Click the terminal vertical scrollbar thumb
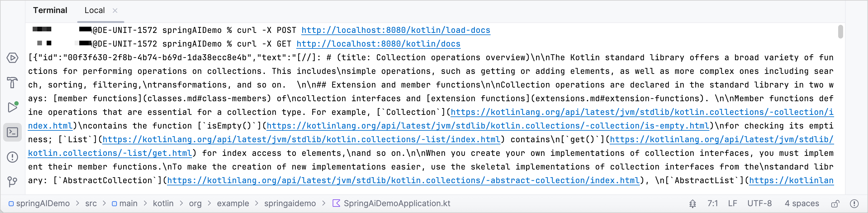Screen dimensions: 868x213 pos(840,32)
